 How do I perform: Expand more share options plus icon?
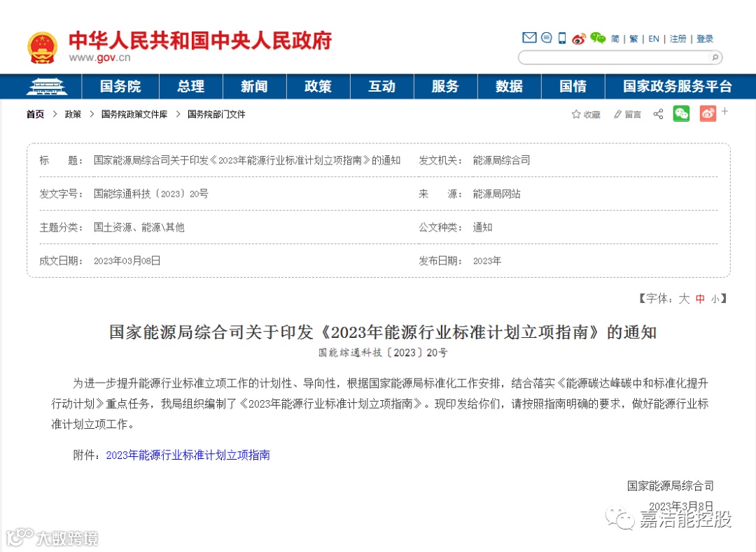coord(724,111)
